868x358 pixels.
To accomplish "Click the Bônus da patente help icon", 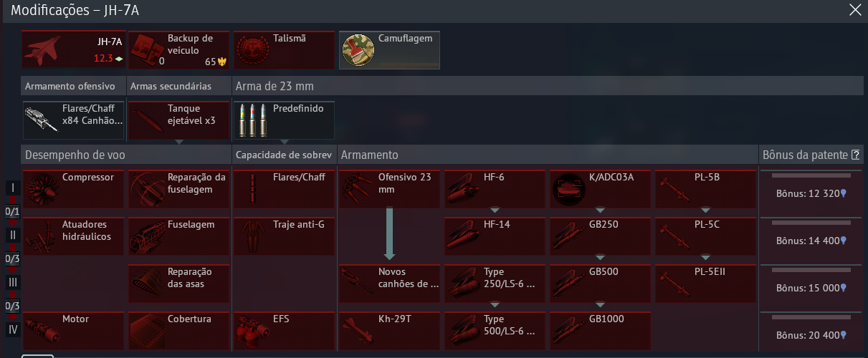I will pos(855,155).
